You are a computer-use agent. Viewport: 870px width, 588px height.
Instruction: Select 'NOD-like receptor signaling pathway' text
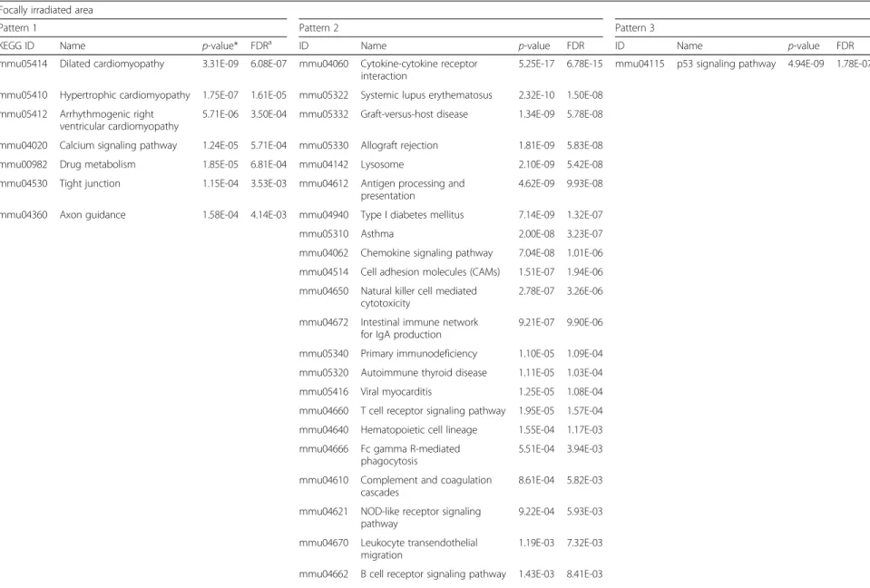pyautogui.click(x=421, y=517)
